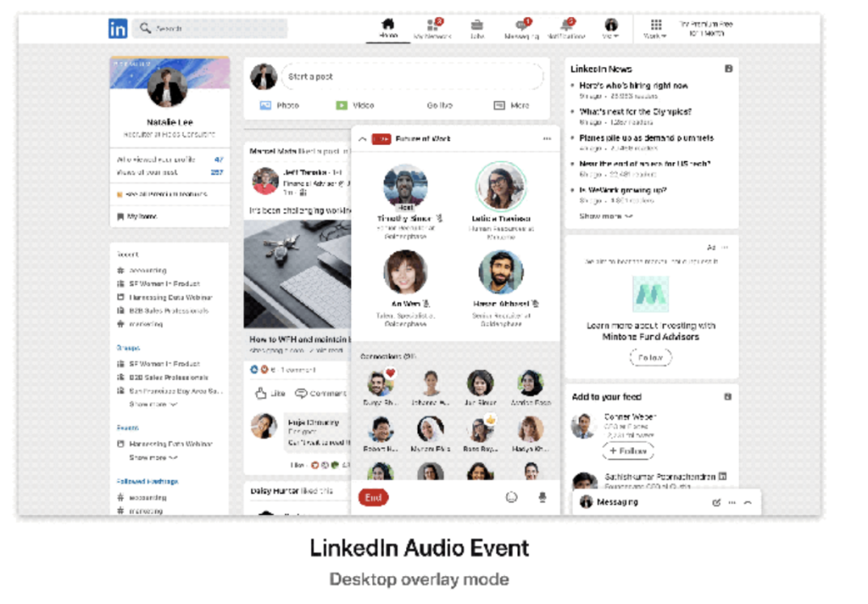Screen dimensions: 868x604
Task: Click the Photo icon under Start a post
Action: pyautogui.click(x=265, y=105)
